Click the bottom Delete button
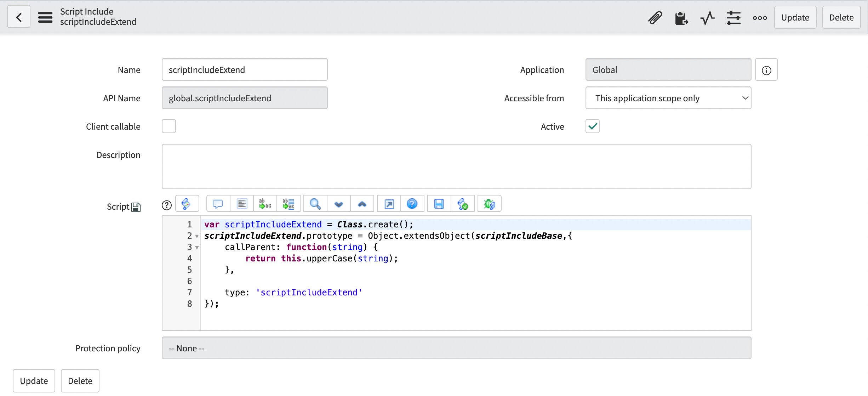868x396 pixels. (x=80, y=381)
